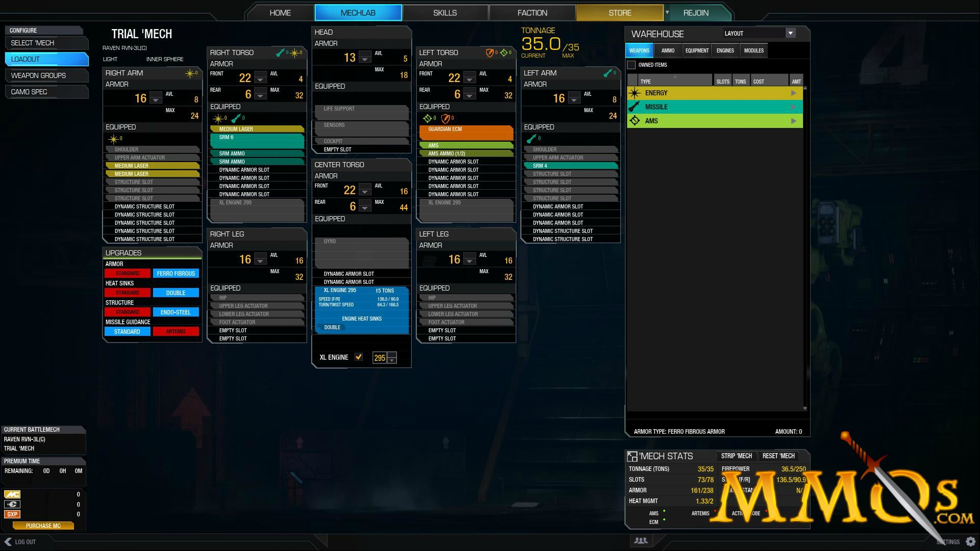The width and height of the screenshot is (980, 551).
Task: Open the Skills tab
Action: (445, 13)
